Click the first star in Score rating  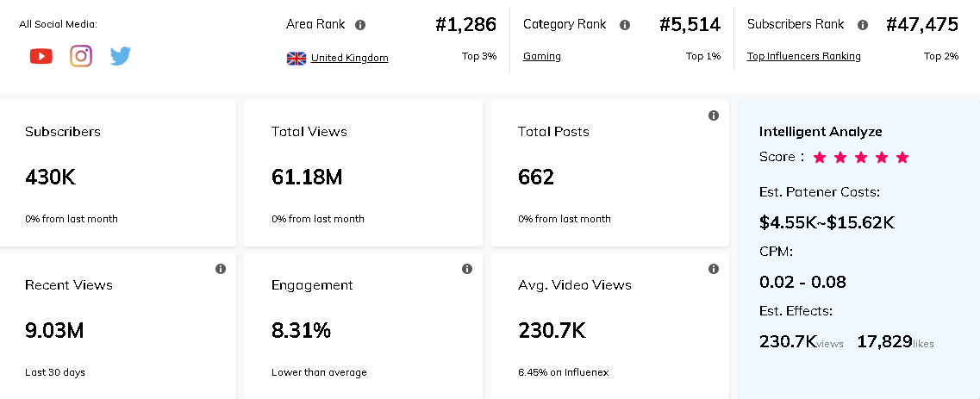(x=820, y=157)
